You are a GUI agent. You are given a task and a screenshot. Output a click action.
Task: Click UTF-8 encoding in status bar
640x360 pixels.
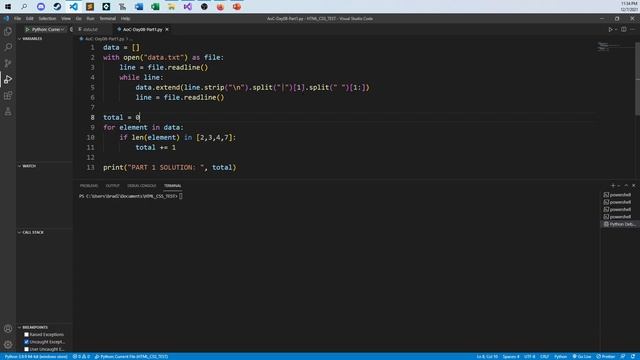pos(529,356)
